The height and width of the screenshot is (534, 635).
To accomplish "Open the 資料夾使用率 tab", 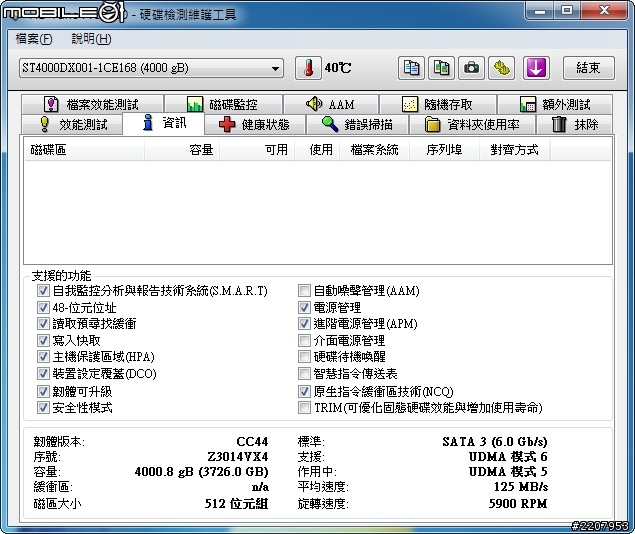I will point(473,124).
